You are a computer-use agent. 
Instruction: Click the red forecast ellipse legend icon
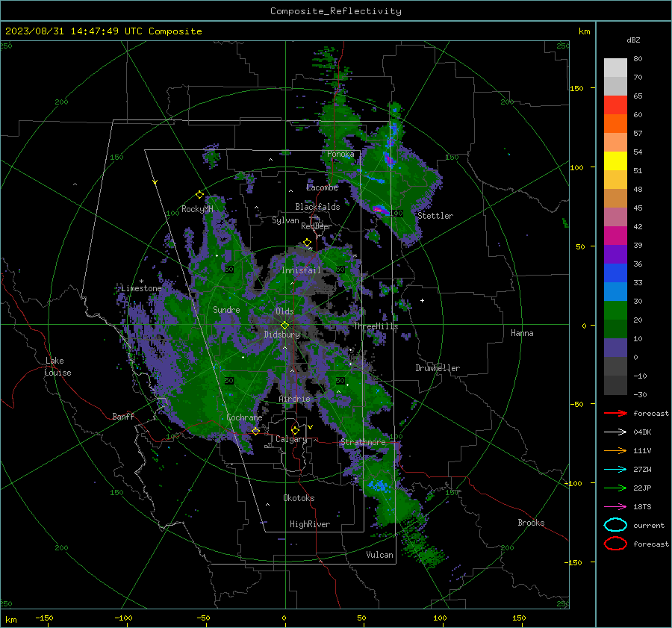(x=615, y=544)
